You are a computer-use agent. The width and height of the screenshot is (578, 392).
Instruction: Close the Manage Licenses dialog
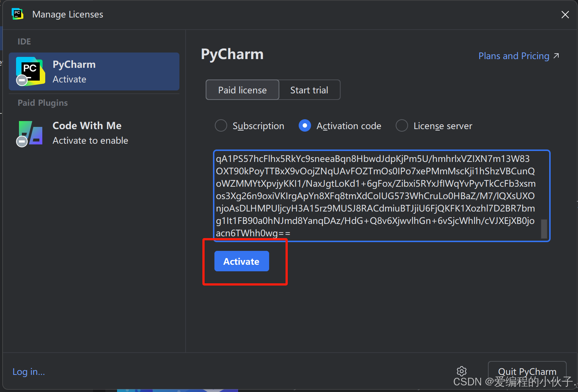(x=565, y=15)
